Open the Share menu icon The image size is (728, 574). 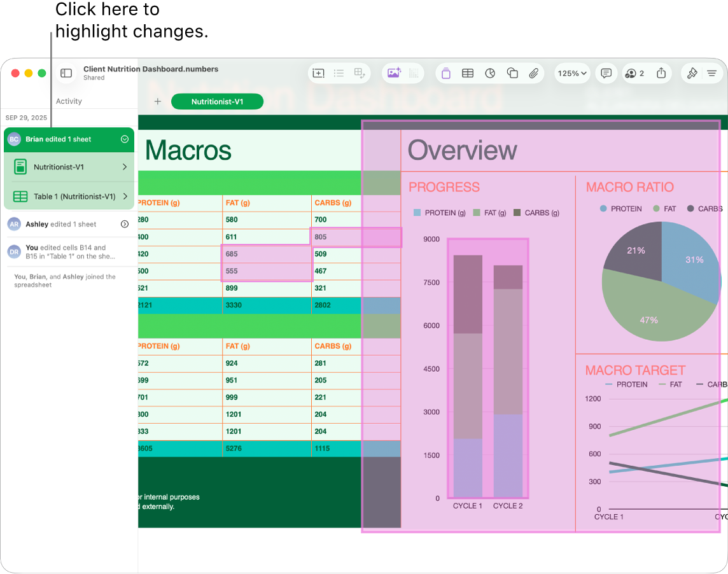[661, 73]
